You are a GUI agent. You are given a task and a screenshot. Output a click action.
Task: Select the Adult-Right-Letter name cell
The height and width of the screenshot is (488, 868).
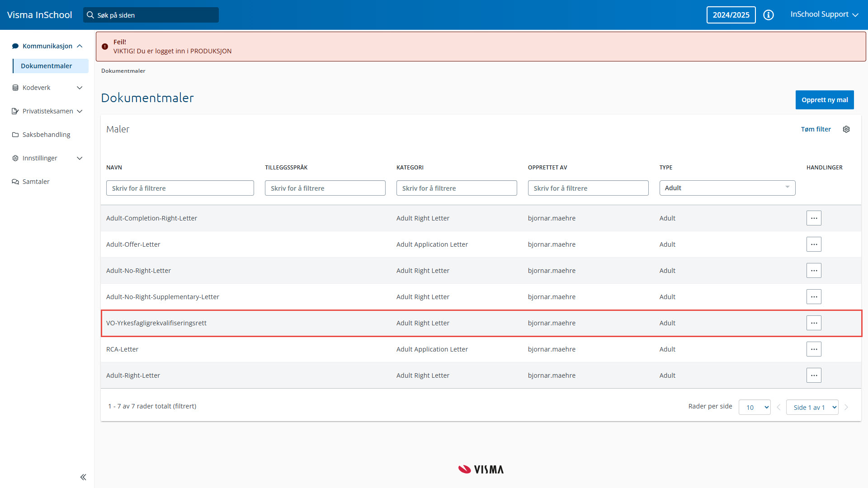point(133,375)
